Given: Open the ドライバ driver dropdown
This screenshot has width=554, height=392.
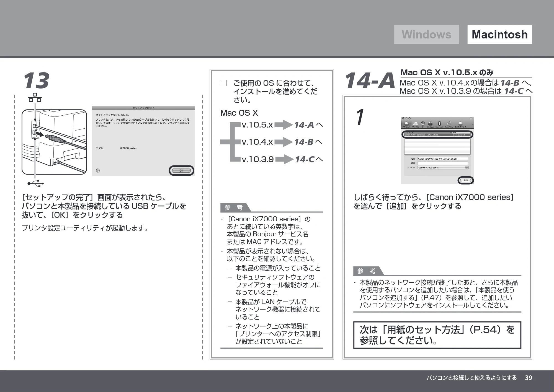Looking at the screenshot, I should (x=443, y=168).
